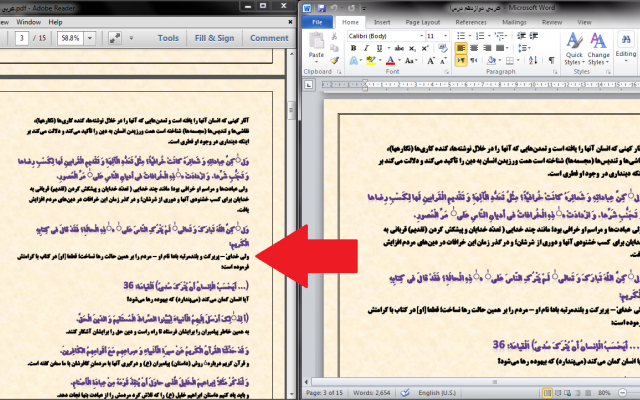Click the zoom out minus button in Word
The image size is (640, 400).
pos(622,393)
